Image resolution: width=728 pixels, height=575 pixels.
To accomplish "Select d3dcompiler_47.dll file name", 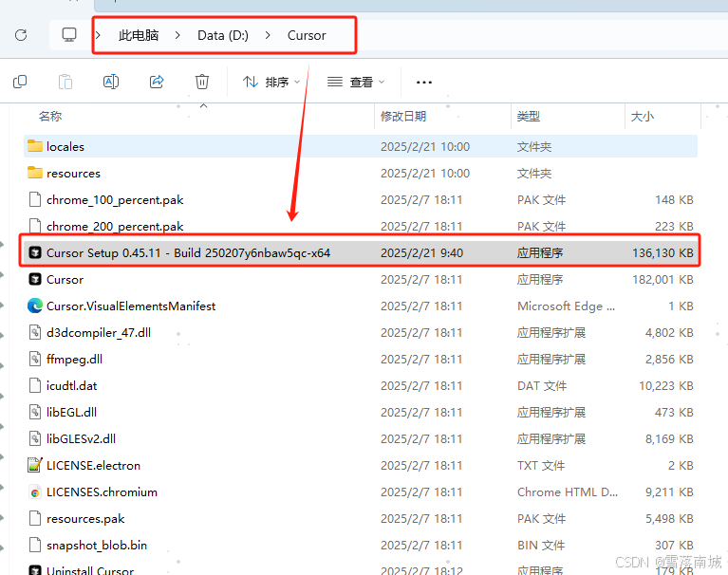I will 99,333.
